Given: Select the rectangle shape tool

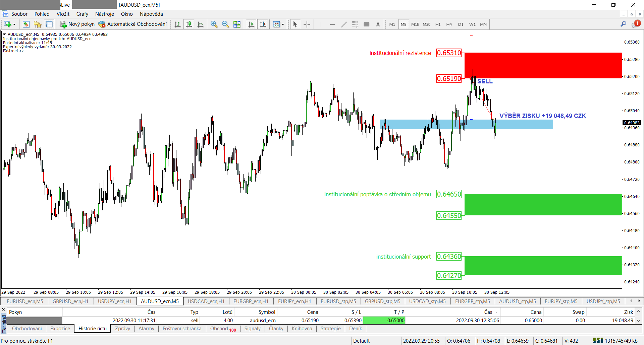Looking at the screenshot, I should click(367, 24).
